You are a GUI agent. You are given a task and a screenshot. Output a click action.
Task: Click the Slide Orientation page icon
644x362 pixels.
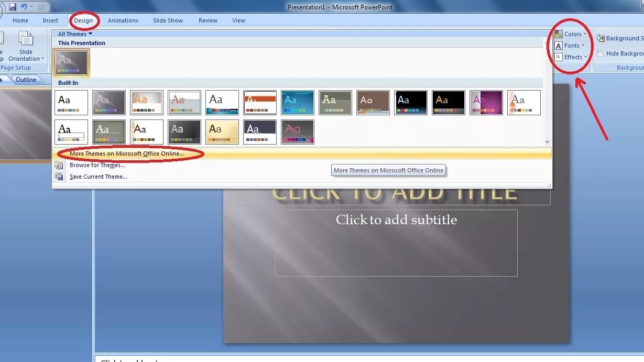[x=26, y=39]
